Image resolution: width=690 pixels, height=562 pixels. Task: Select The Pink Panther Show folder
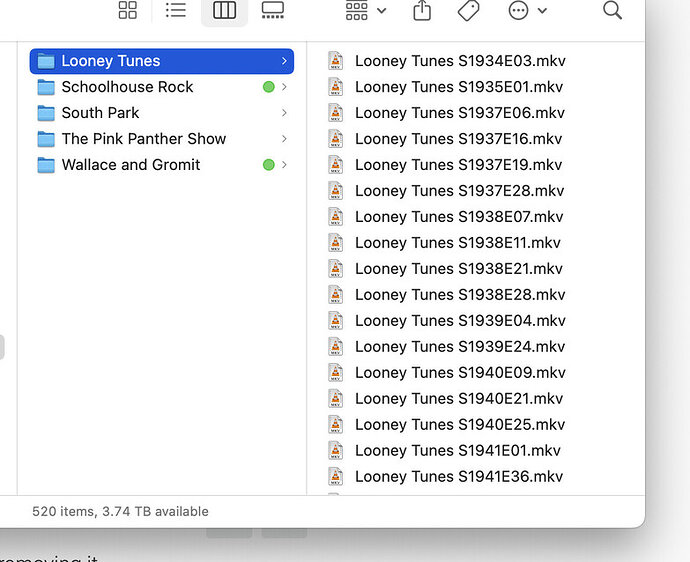click(161, 139)
